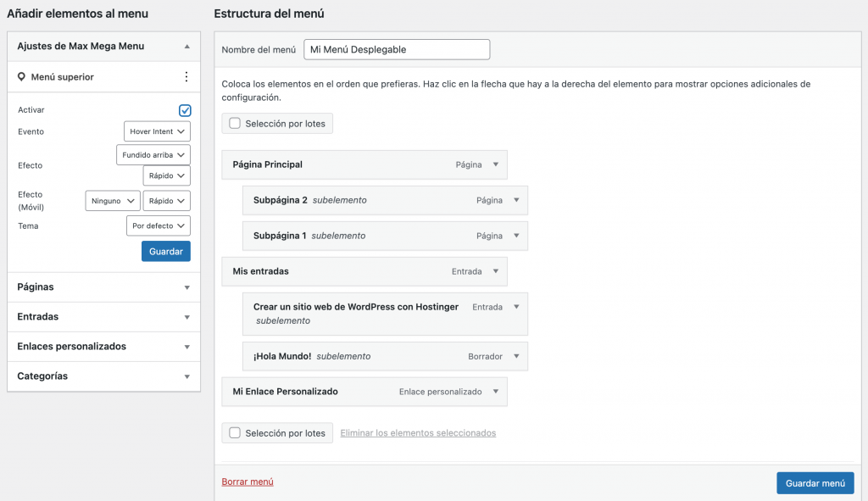Viewport: 868px width, 501px height.
Task: Open the Tema Por defecto dropdown
Action: click(x=158, y=225)
